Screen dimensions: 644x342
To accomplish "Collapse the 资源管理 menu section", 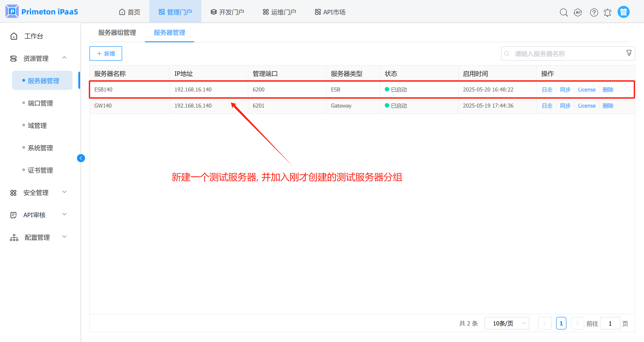I will tap(64, 58).
